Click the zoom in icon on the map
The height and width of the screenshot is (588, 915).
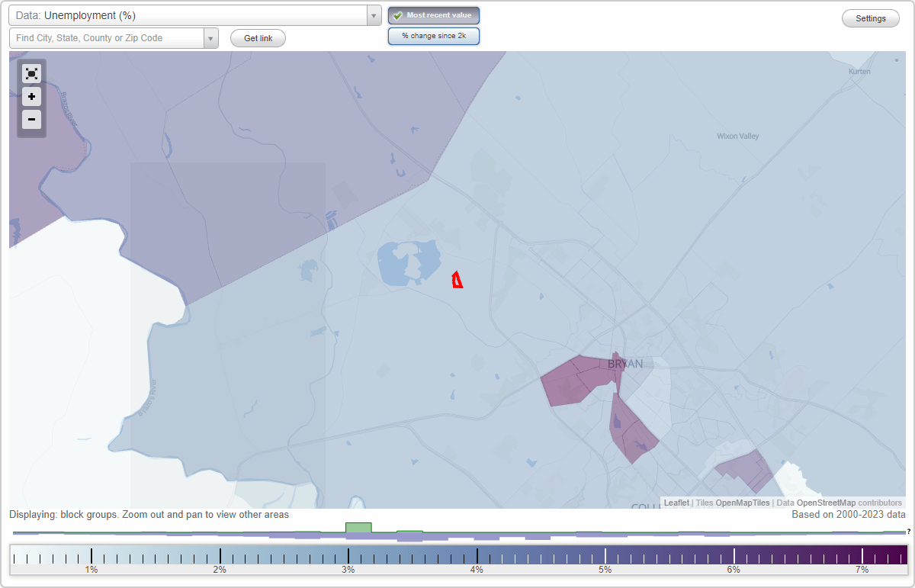31,97
